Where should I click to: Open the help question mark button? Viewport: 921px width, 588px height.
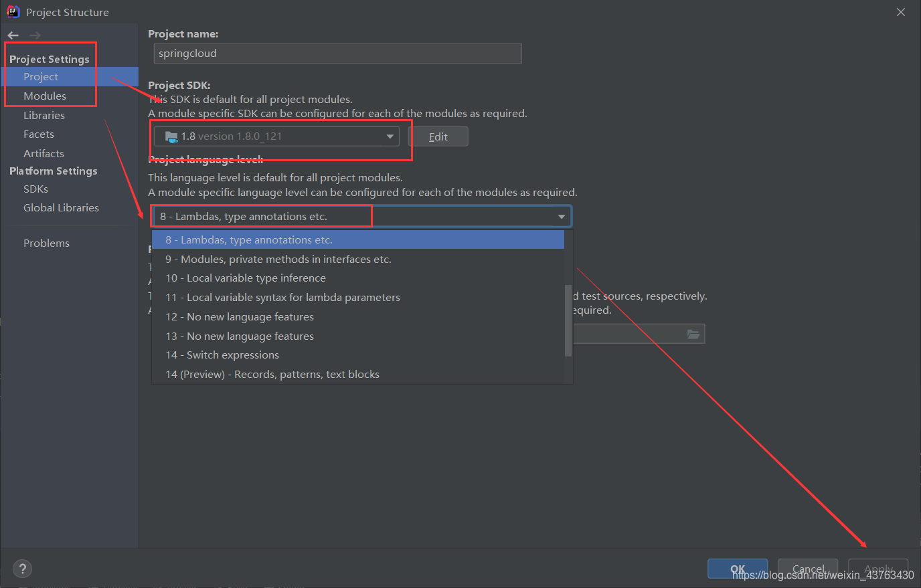[22, 569]
